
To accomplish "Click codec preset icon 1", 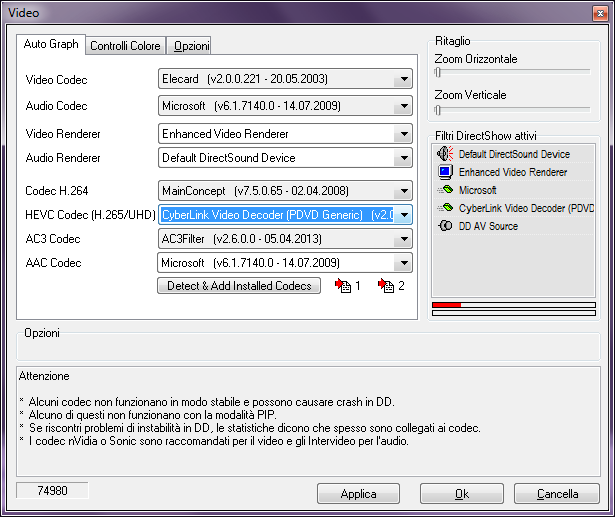I will point(343,286).
